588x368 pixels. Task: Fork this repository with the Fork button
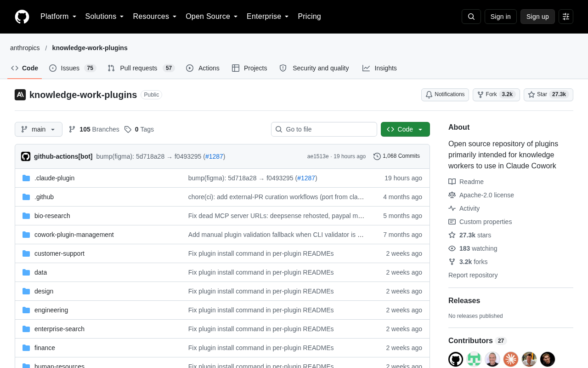(496, 95)
